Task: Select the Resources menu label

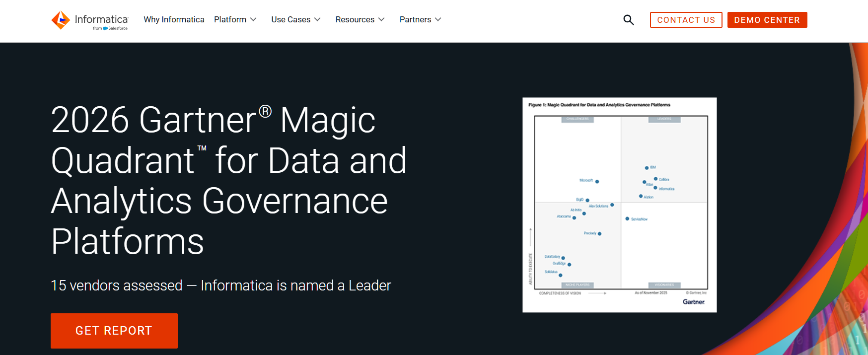Action: coord(355,19)
